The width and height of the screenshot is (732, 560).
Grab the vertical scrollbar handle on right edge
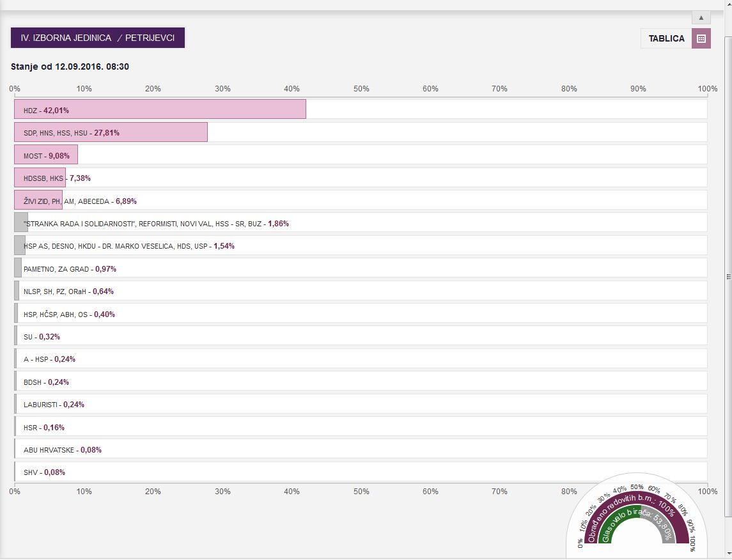(728, 277)
